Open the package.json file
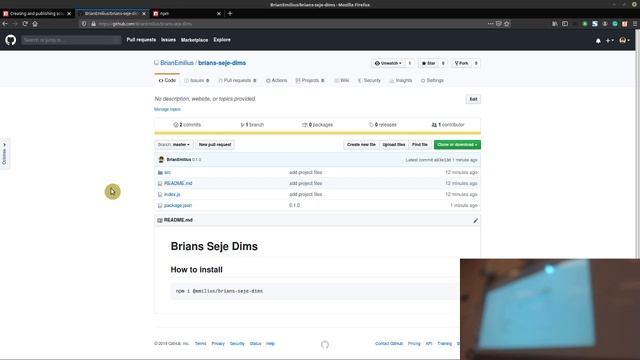This screenshot has width=640, height=360. [x=178, y=205]
